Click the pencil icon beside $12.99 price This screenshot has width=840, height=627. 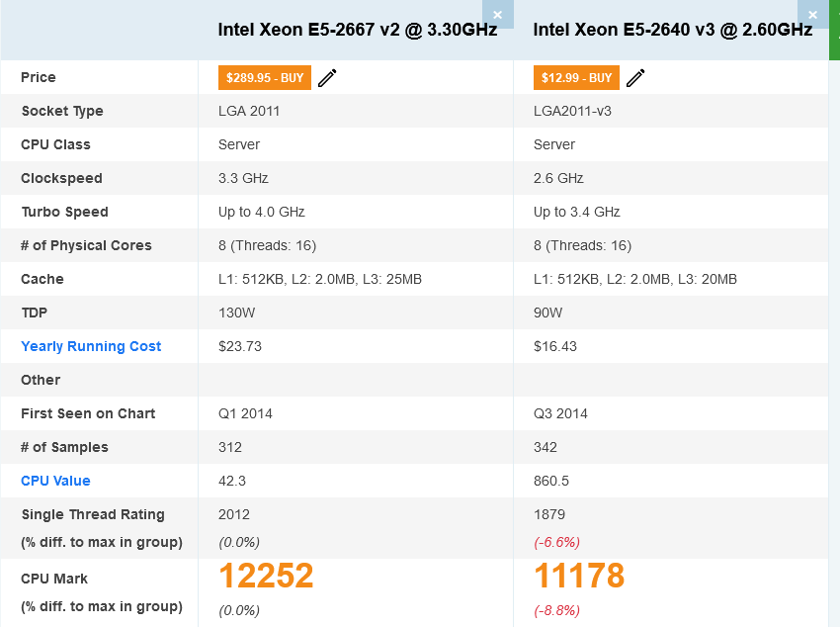tap(635, 78)
